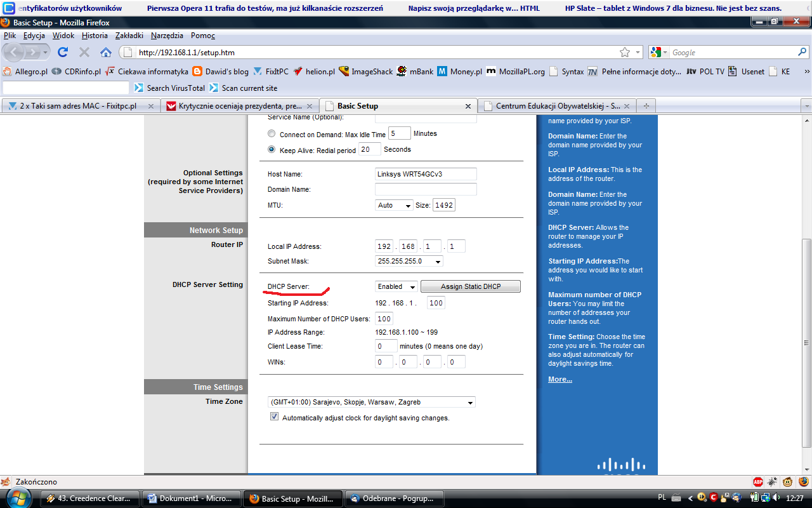812x508 pixels.
Task: Open the Plik menu
Action: tap(10, 36)
